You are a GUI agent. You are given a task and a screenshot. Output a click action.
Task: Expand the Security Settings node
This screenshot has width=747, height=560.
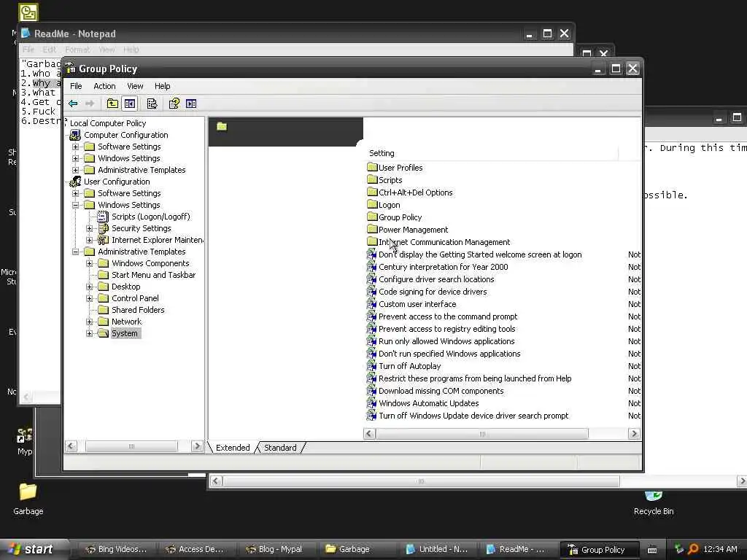89,228
